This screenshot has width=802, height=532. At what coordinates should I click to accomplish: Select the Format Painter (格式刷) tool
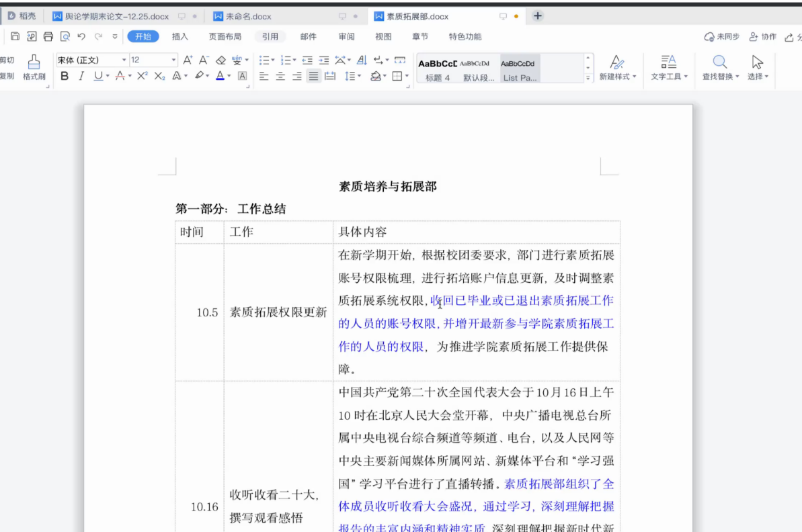[34, 68]
